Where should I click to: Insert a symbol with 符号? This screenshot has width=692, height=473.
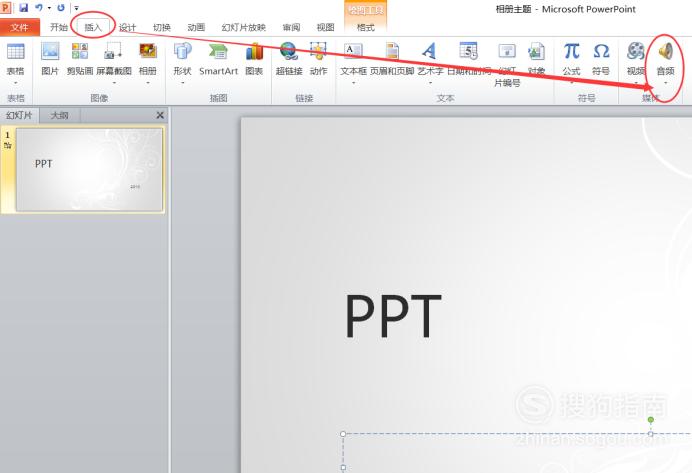pos(601,52)
